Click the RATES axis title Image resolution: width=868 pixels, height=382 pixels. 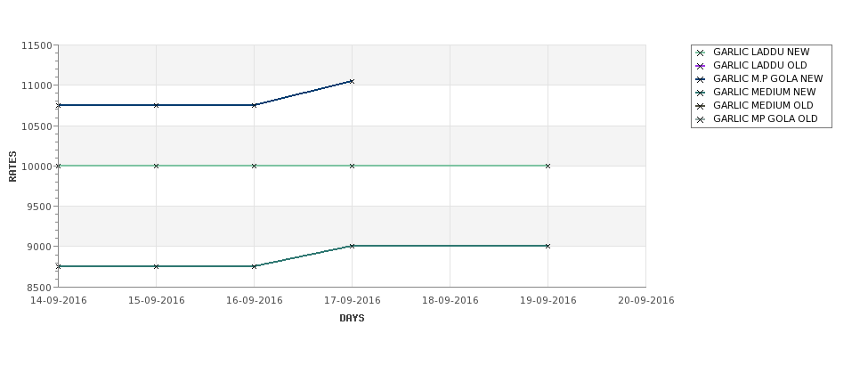tap(12, 167)
